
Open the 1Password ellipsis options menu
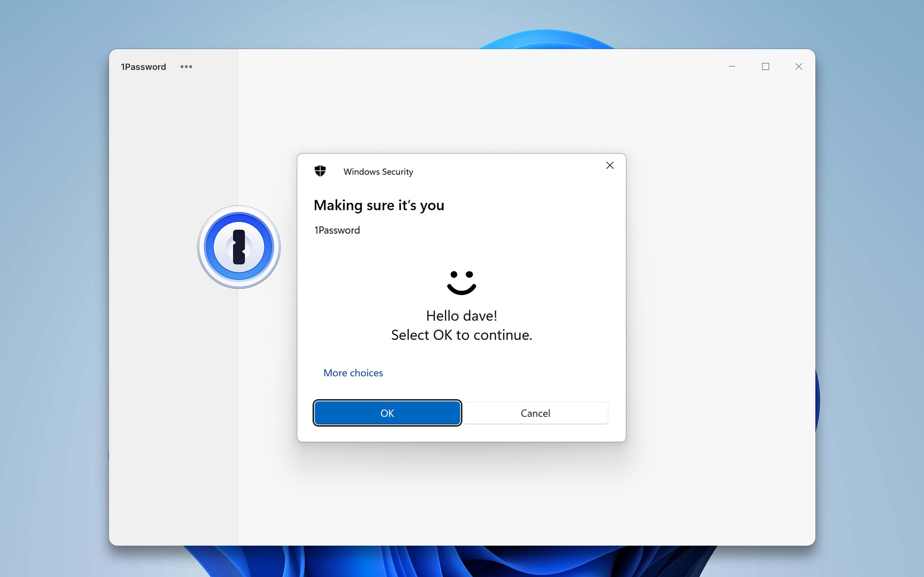186,66
